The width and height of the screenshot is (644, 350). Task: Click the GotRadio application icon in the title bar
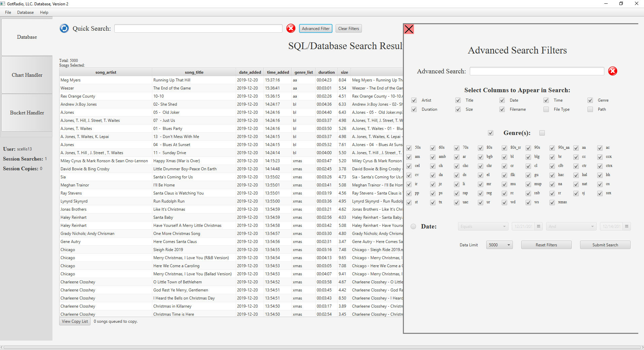(3, 4)
